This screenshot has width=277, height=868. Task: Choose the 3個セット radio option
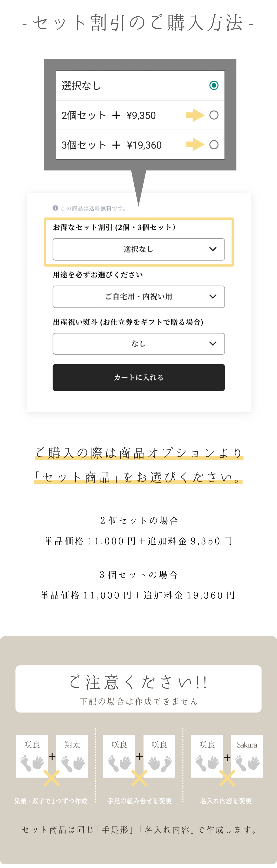(214, 145)
